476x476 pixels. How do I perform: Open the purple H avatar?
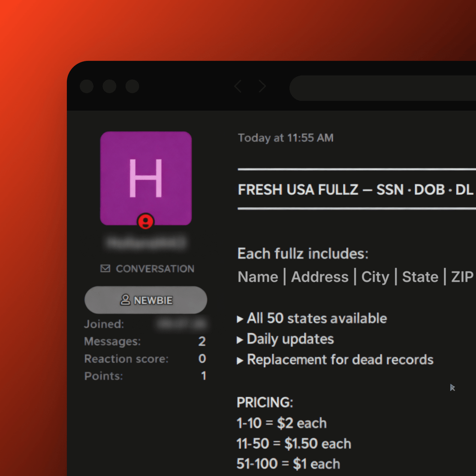point(146,178)
